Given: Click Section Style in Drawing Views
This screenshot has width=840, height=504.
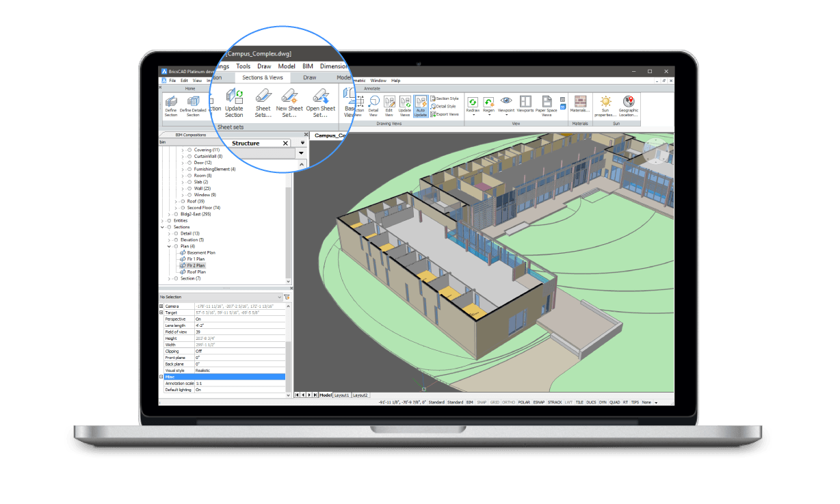Looking at the screenshot, I should (445, 98).
